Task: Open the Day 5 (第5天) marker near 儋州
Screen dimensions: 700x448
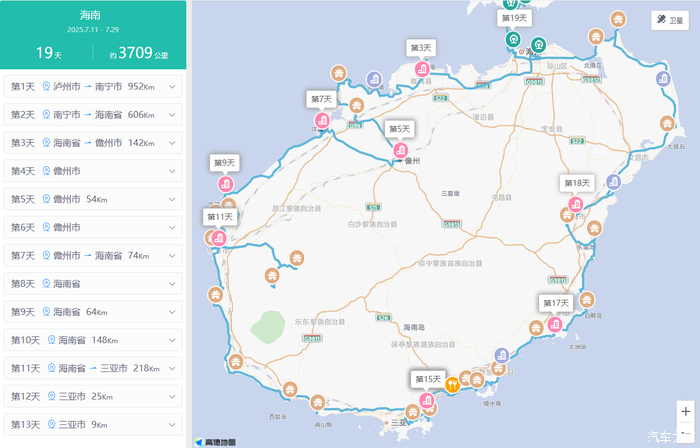Action: 399,151
